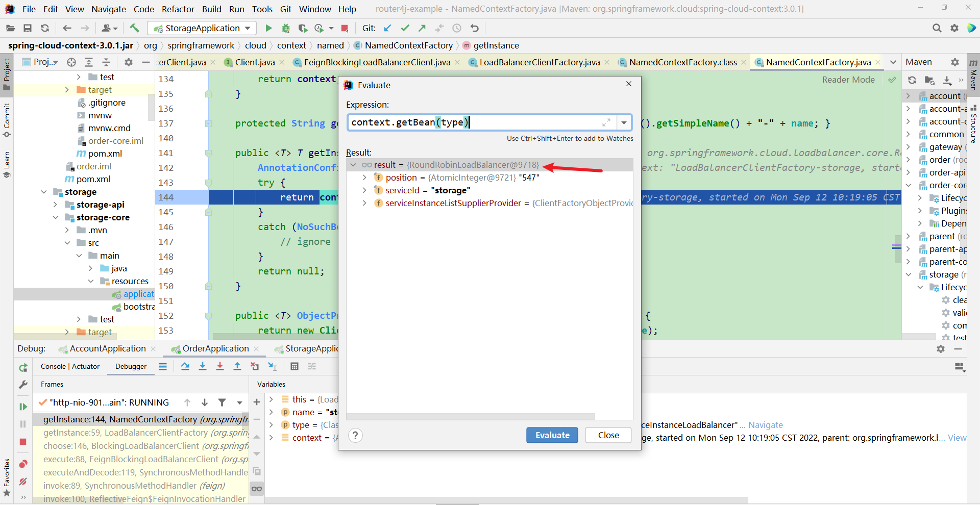Start debugging with the bug icon
The width and height of the screenshot is (980, 505).
tap(285, 28)
